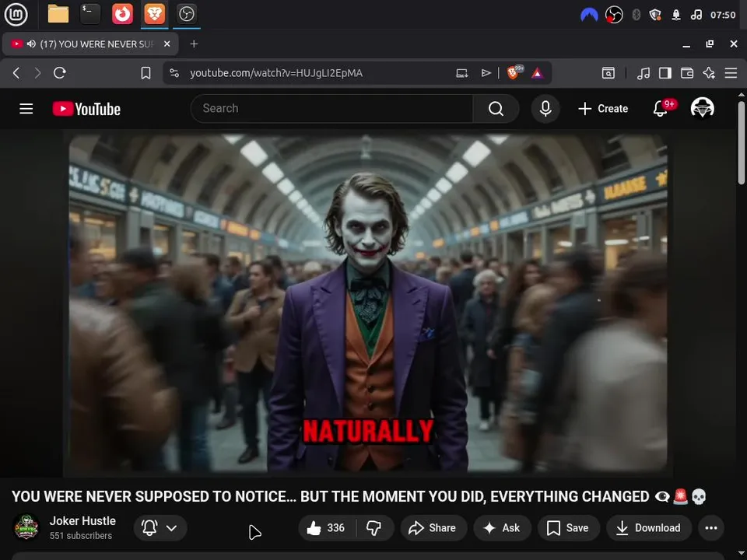Open the Joker Hustle channel avatar

pos(26,527)
